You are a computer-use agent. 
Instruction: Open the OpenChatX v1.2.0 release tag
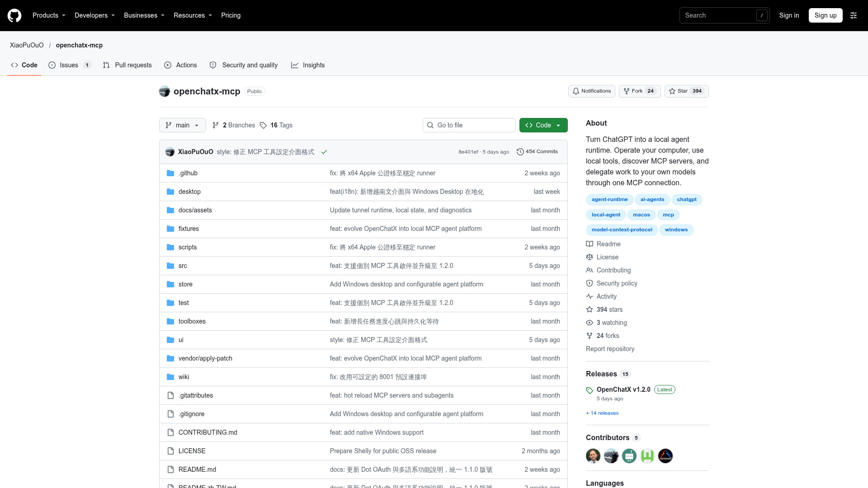coord(623,389)
